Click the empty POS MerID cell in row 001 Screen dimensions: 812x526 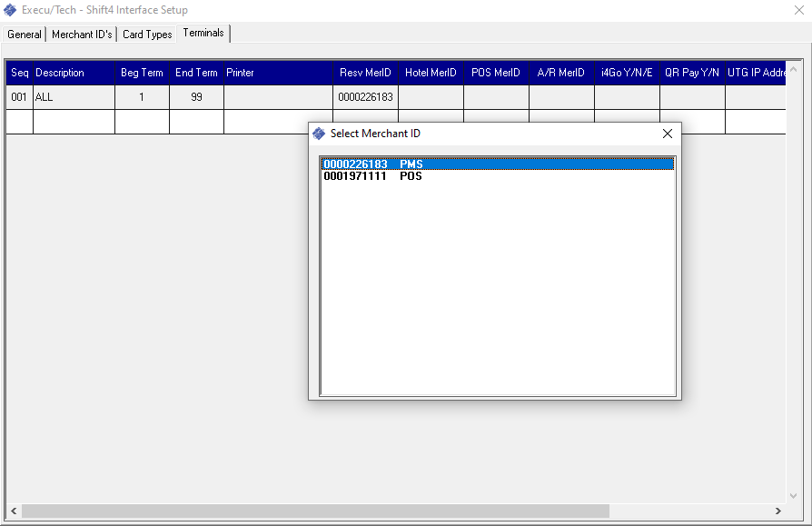click(x=496, y=97)
